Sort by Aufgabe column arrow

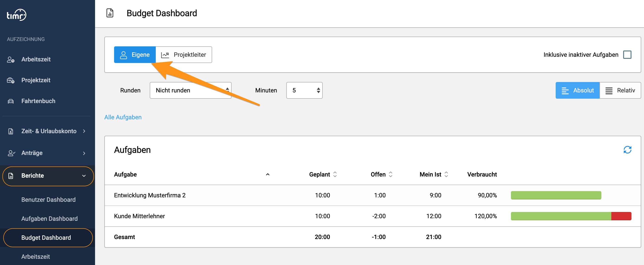pos(268,174)
